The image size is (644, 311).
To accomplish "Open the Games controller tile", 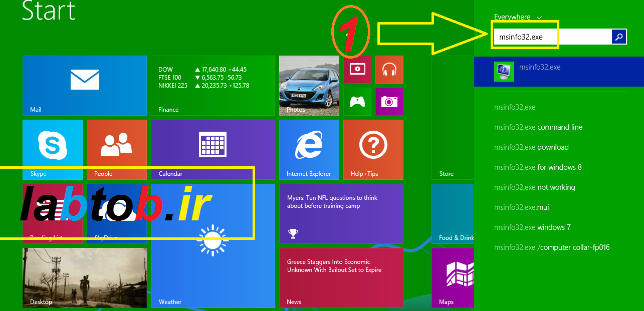I will [x=357, y=102].
